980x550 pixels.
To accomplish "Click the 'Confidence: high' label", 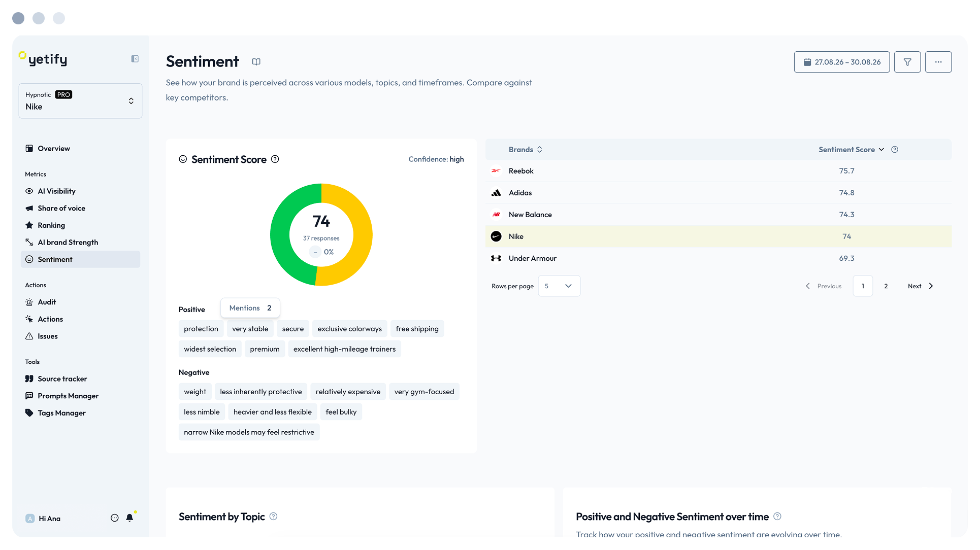I will point(436,159).
